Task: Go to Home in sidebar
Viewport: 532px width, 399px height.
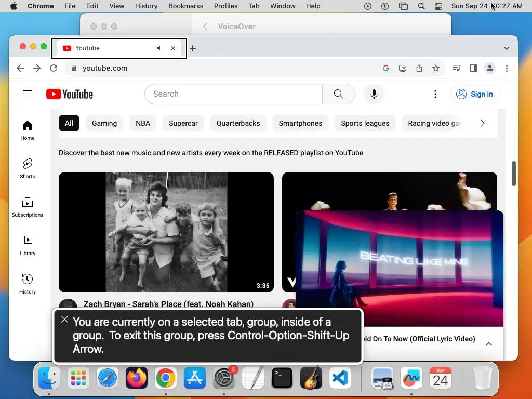Action: [28, 130]
